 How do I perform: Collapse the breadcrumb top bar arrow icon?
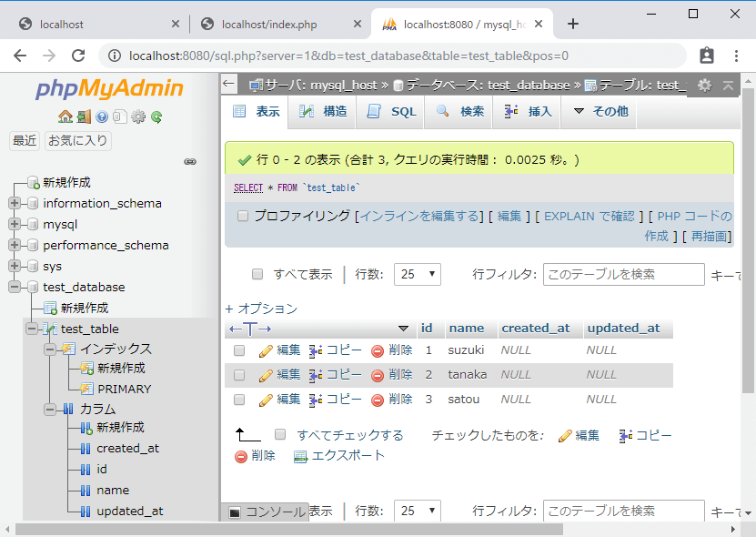pos(728,86)
